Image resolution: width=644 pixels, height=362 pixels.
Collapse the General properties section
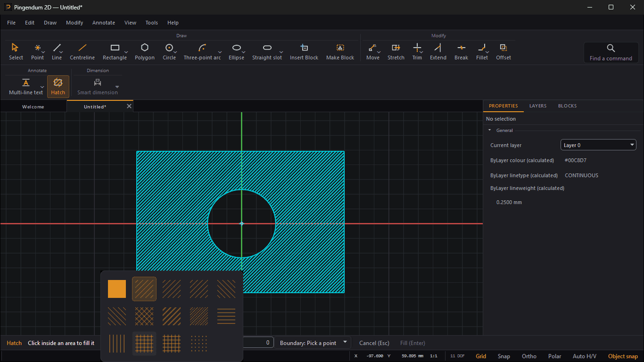[x=489, y=130]
